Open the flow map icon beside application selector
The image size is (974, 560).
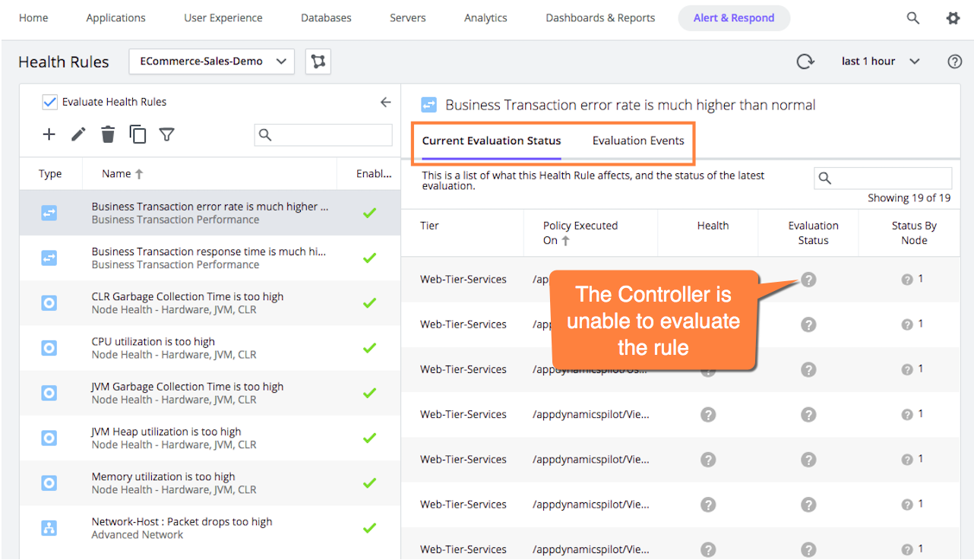318,62
